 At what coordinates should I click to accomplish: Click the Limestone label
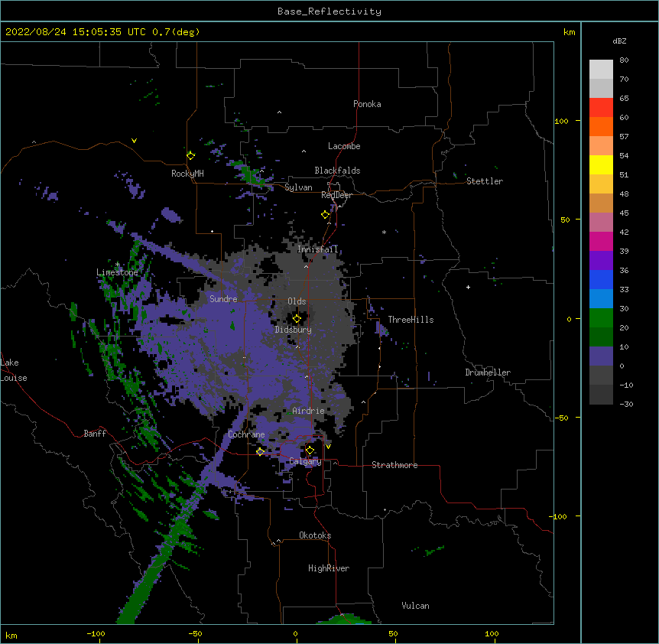117,272
